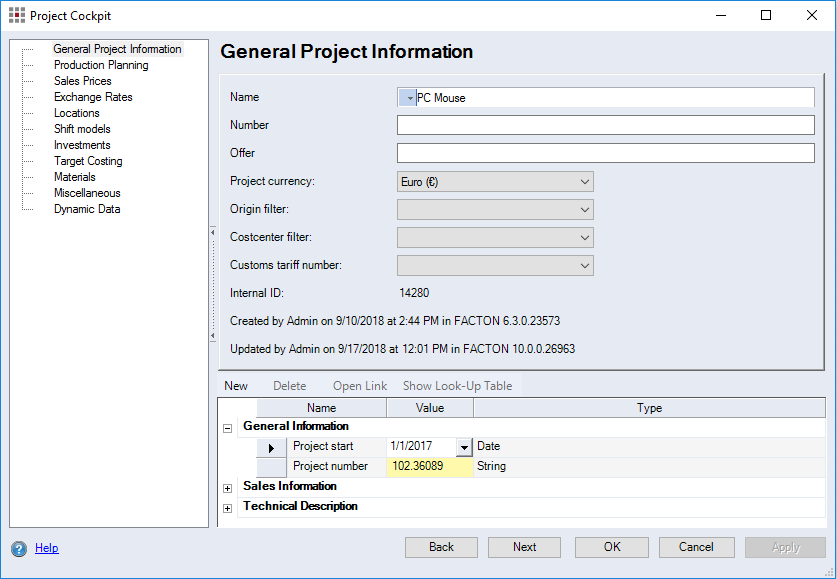The width and height of the screenshot is (837, 579).
Task: Click the panel splitter collapse arrow
Action: pos(212,232)
